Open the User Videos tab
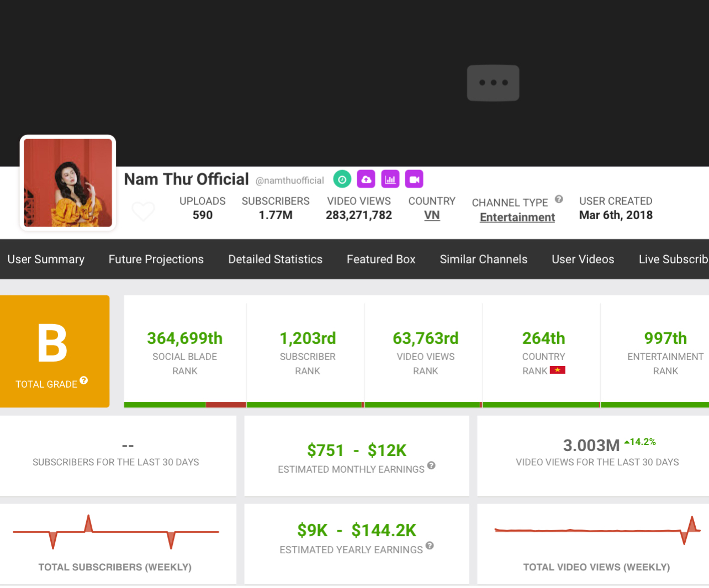Image resolution: width=709 pixels, height=588 pixels. tap(583, 259)
